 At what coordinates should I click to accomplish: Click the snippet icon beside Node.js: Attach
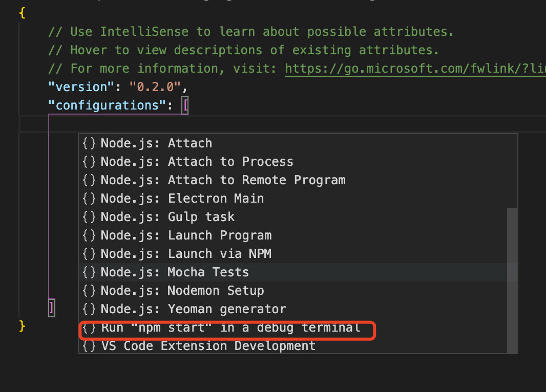pyautogui.click(x=88, y=143)
